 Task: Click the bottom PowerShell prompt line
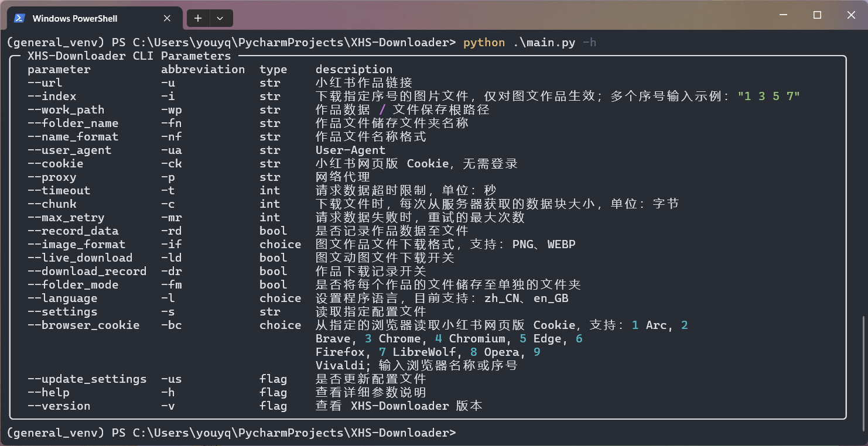(231, 433)
